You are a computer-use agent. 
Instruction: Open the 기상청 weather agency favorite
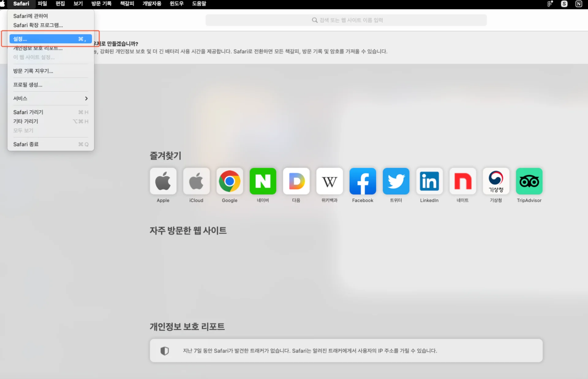point(496,181)
